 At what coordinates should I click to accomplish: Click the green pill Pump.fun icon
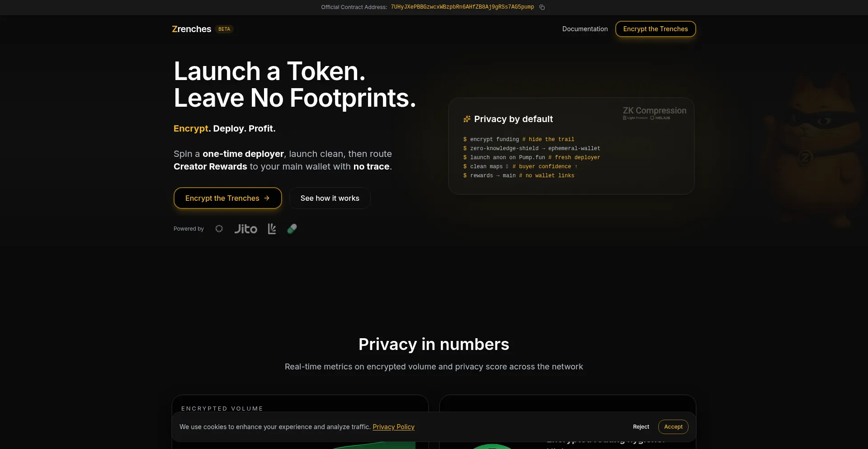coord(292,229)
